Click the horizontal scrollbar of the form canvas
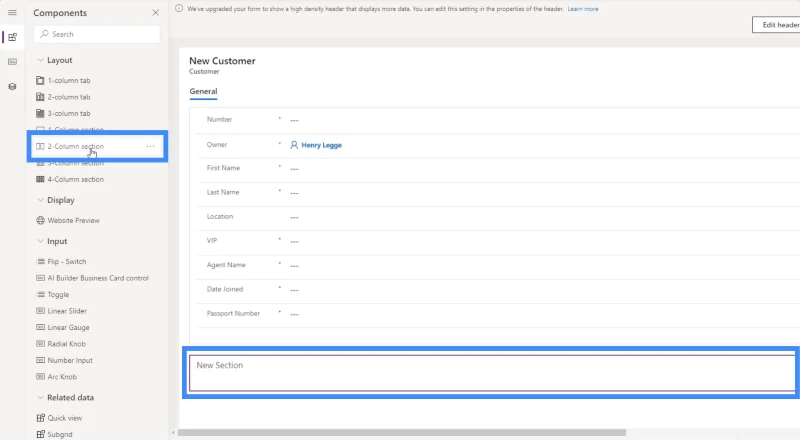 click(x=402, y=432)
